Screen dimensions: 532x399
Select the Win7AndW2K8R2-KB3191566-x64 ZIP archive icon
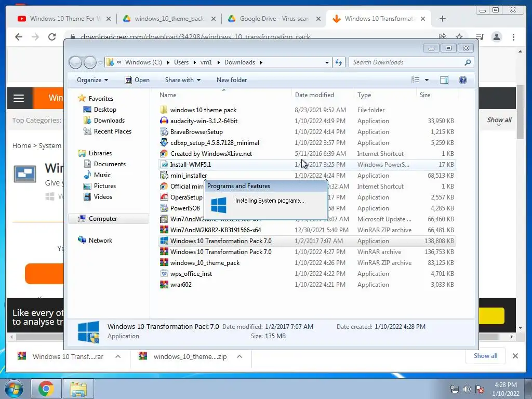coord(164,230)
